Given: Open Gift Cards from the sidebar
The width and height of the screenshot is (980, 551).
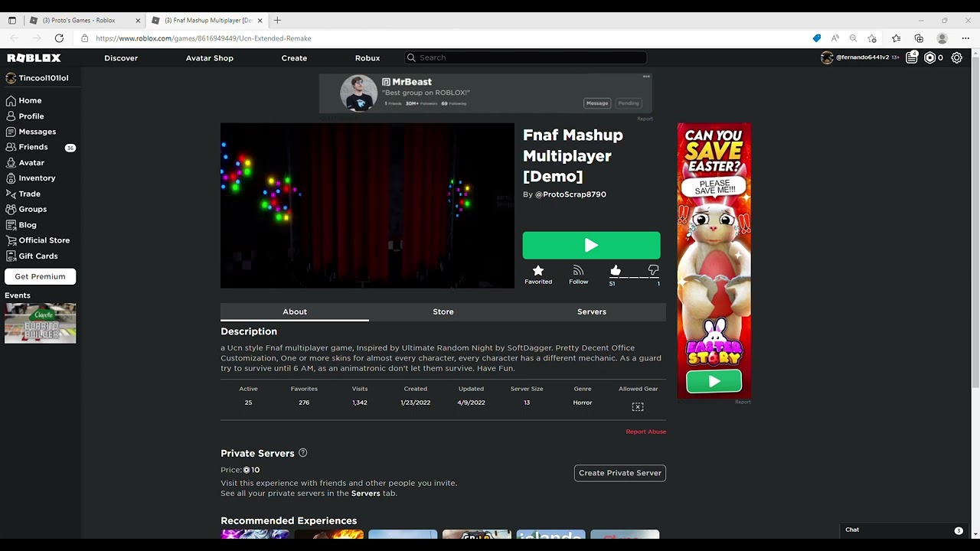Looking at the screenshot, I should point(38,256).
